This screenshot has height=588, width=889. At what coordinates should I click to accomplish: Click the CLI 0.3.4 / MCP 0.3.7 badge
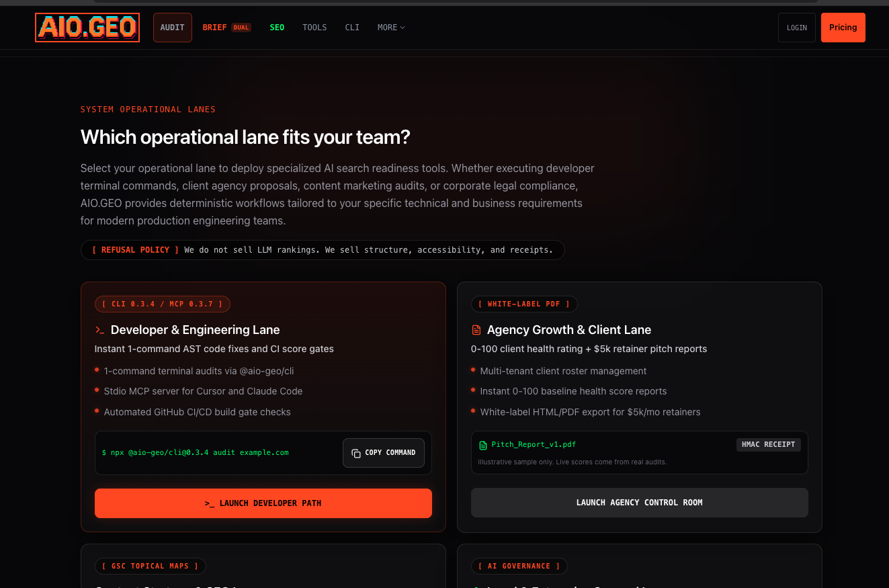pyautogui.click(x=163, y=304)
